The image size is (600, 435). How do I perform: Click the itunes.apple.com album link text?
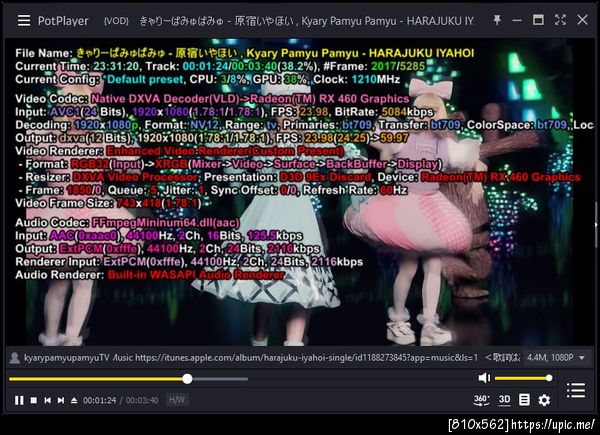click(x=306, y=358)
